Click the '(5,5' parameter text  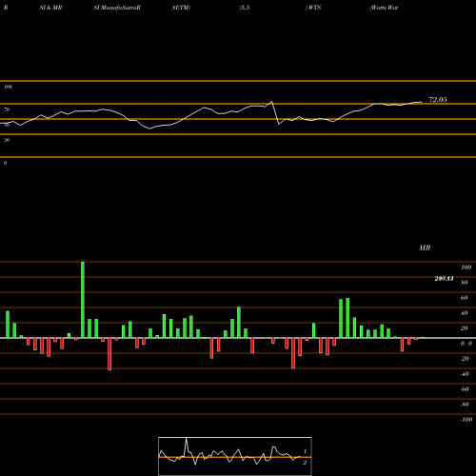coord(245,8)
